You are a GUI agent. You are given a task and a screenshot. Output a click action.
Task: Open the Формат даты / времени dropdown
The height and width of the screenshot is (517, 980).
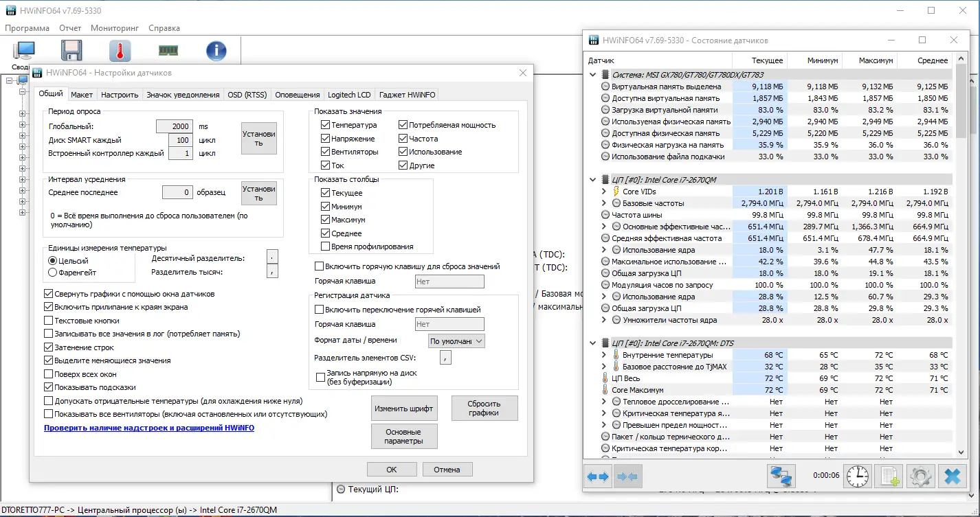coord(456,341)
